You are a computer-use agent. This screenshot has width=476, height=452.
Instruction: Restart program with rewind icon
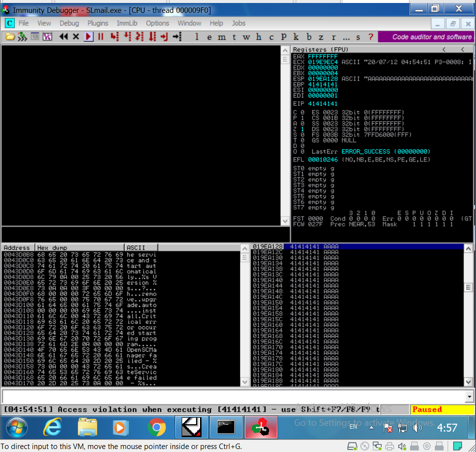coord(64,37)
